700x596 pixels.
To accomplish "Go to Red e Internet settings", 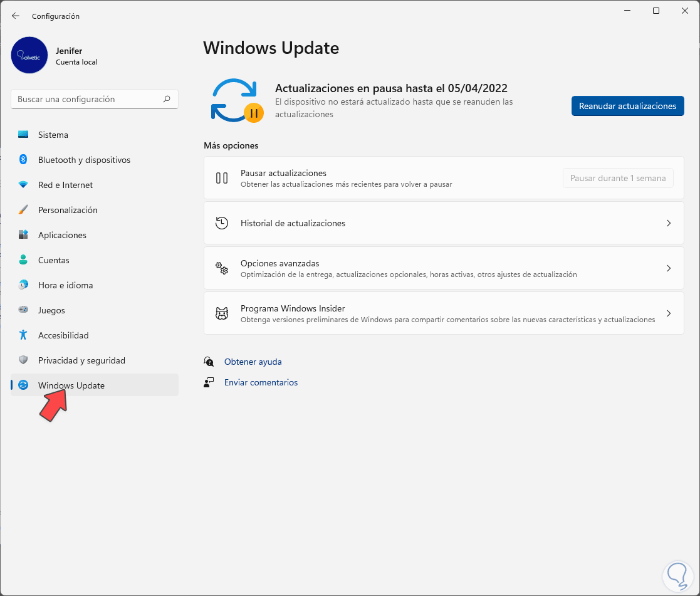I will click(65, 185).
